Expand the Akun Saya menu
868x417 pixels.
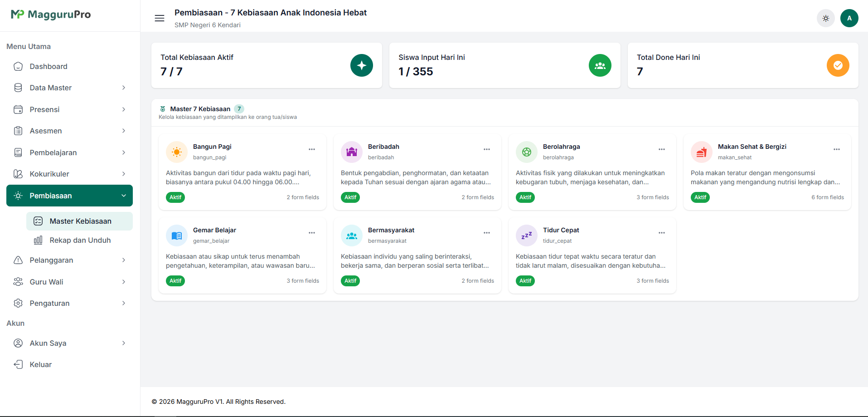[70, 343]
